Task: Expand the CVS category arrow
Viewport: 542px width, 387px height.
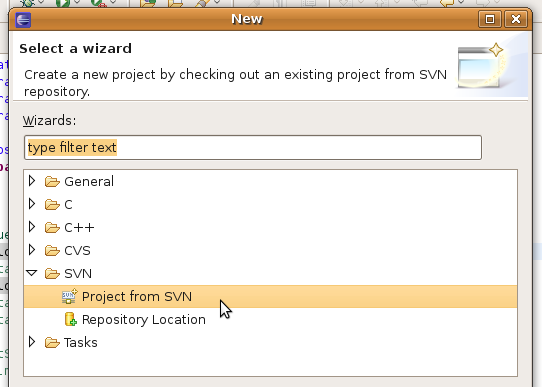Action: pyautogui.click(x=32, y=250)
